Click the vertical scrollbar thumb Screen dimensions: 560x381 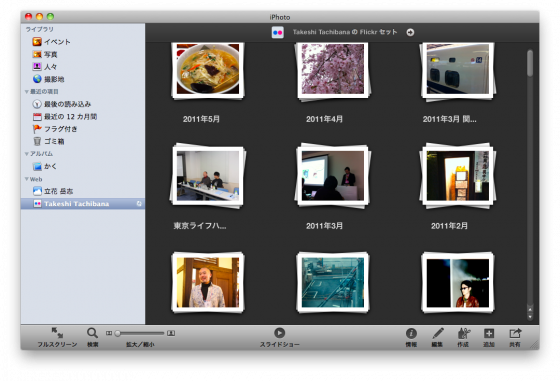tap(530, 63)
